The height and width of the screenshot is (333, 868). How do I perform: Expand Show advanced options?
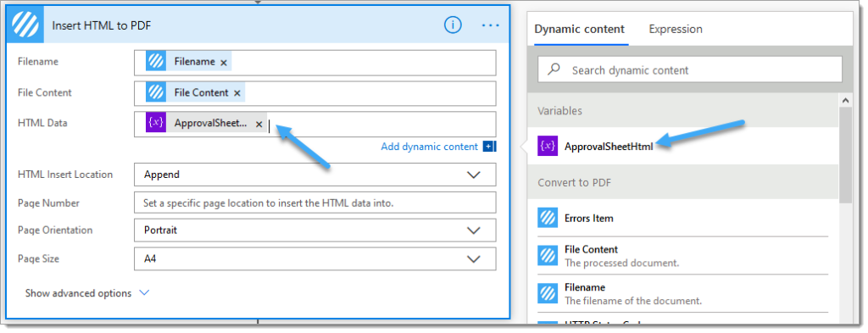[x=87, y=293]
